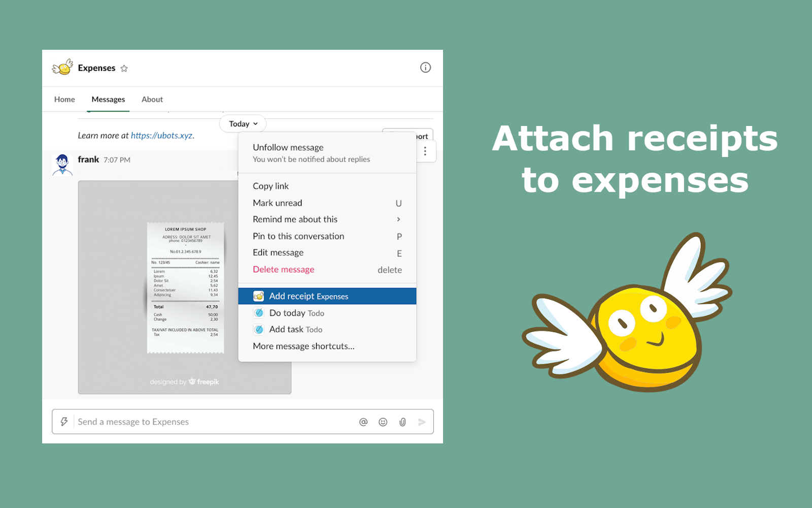Viewport: 812px width, 508px height.
Task: Switch to the Messages tab
Action: (x=108, y=100)
